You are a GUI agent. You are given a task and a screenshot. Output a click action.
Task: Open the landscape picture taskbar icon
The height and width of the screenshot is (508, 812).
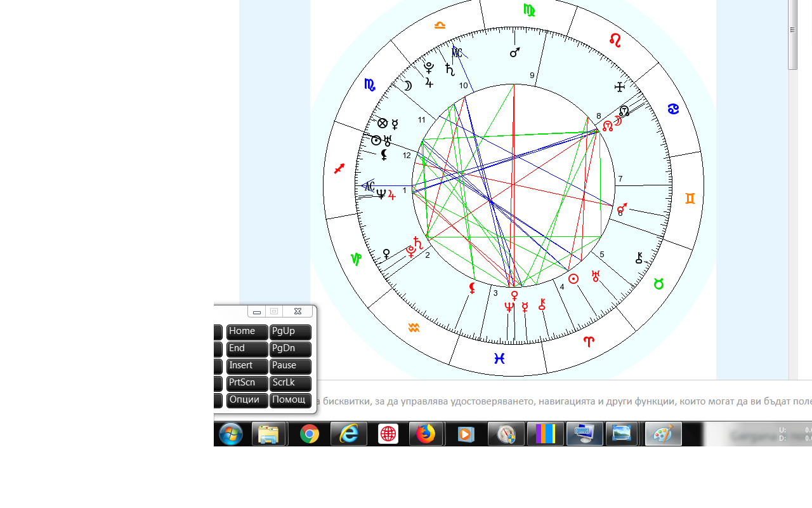622,434
